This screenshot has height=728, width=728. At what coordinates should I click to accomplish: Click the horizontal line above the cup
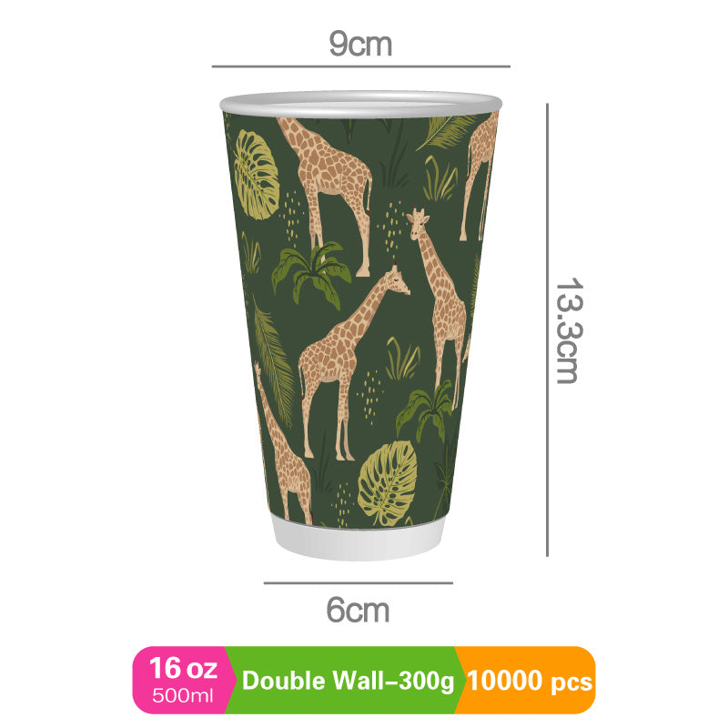(360, 66)
